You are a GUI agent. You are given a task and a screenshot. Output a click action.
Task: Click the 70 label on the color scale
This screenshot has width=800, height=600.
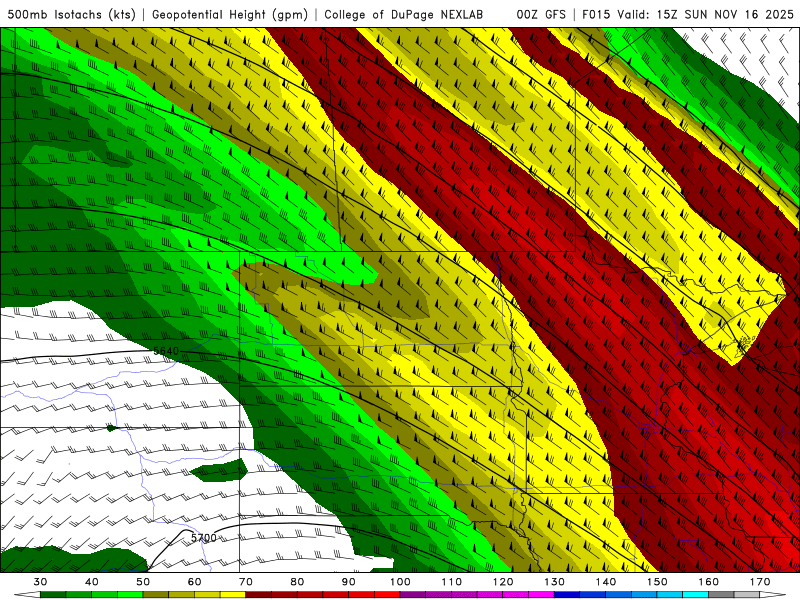[x=246, y=582]
